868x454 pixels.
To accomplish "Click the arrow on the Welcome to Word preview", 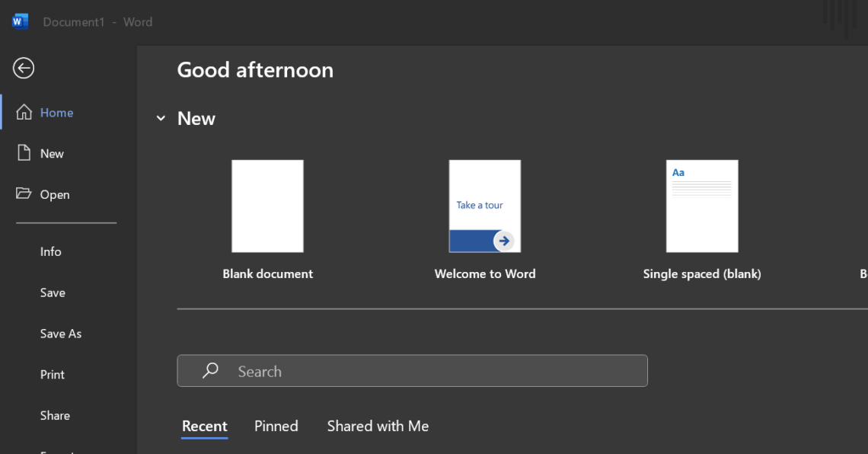I will coord(505,240).
